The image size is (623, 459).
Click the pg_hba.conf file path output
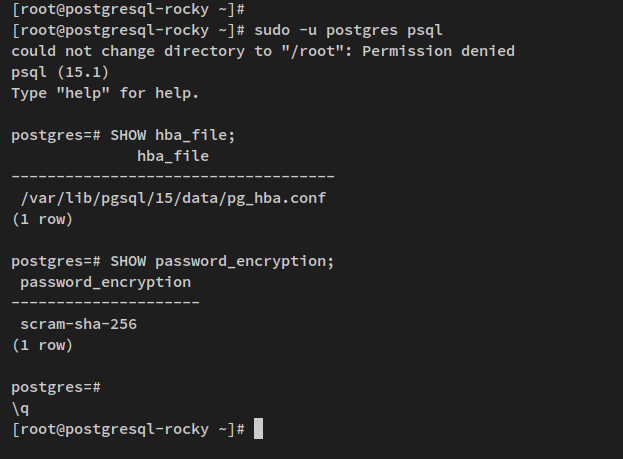click(x=173, y=198)
